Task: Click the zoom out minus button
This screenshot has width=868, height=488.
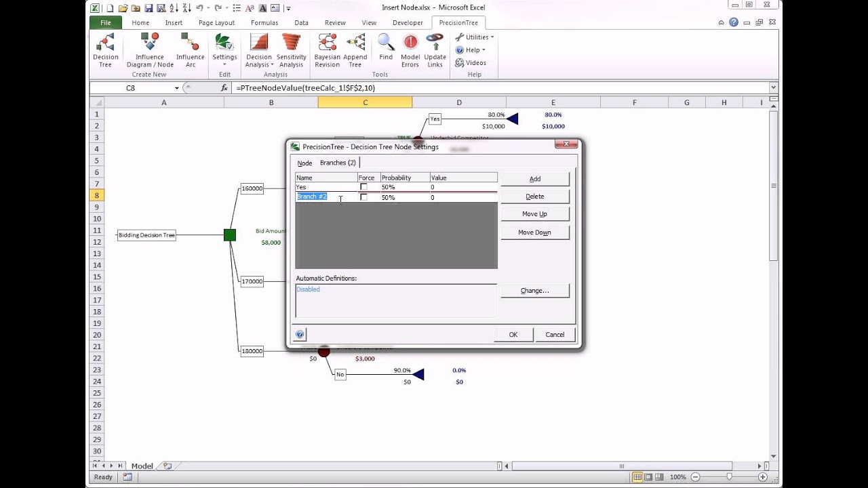Action: point(695,477)
